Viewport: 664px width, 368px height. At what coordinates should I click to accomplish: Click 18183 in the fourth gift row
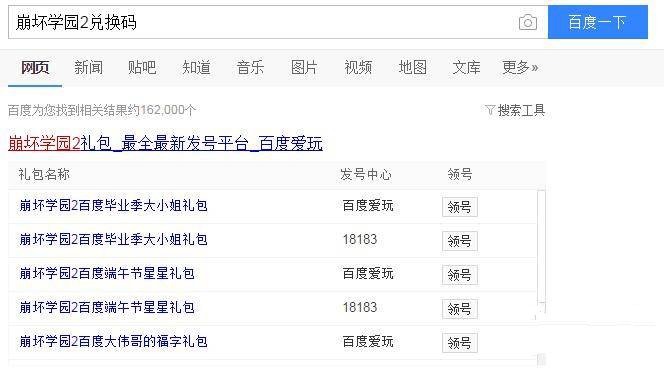360,307
